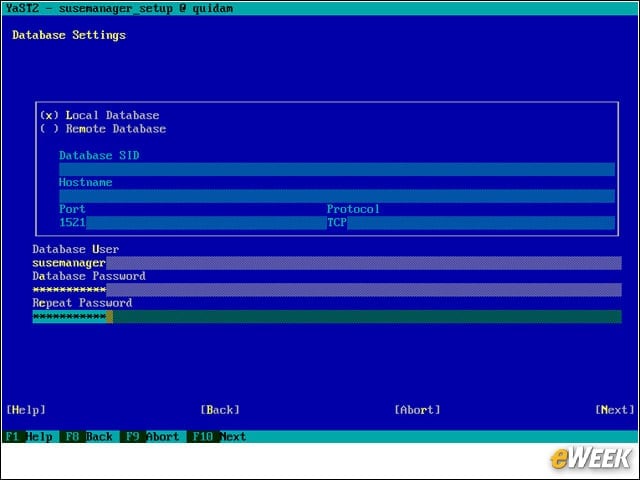Select the Remote Database radio option

coord(103,129)
